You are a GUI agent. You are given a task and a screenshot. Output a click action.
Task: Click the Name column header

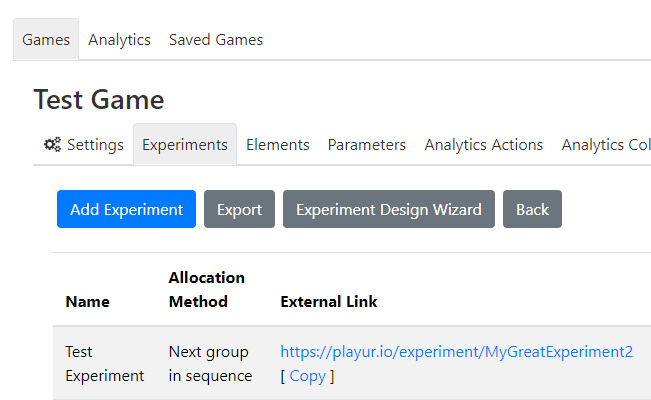88,302
